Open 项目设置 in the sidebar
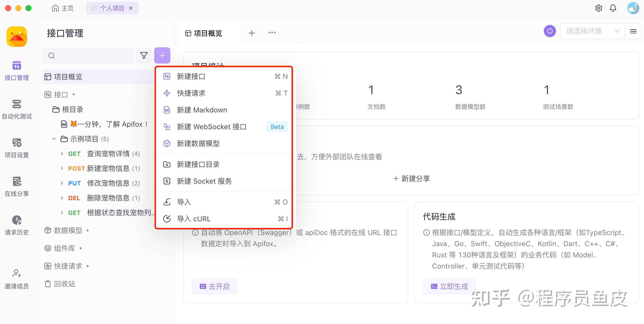 click(x=17, y=148)
